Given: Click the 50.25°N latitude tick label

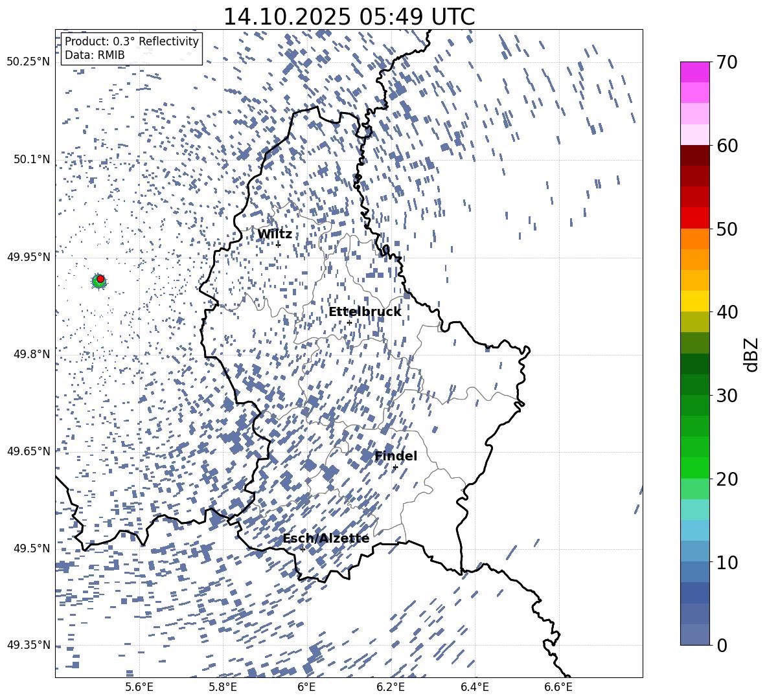Looking at the screenshot, I should pyautogui.click(x=29, y=62).
